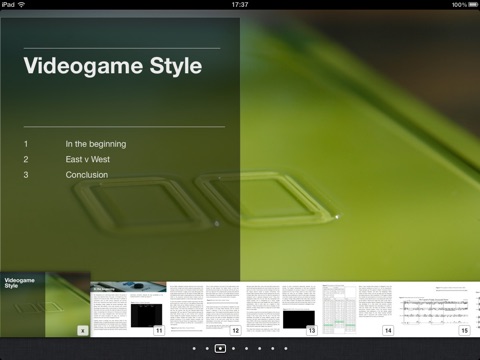
Task: Pick the sixth chapter dot
Action: tap(259, 348)
